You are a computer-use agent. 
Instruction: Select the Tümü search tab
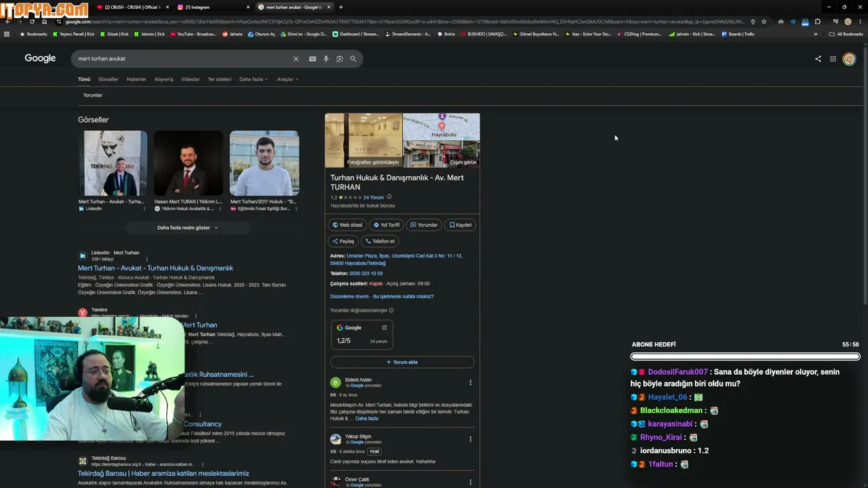pos(84,79)
